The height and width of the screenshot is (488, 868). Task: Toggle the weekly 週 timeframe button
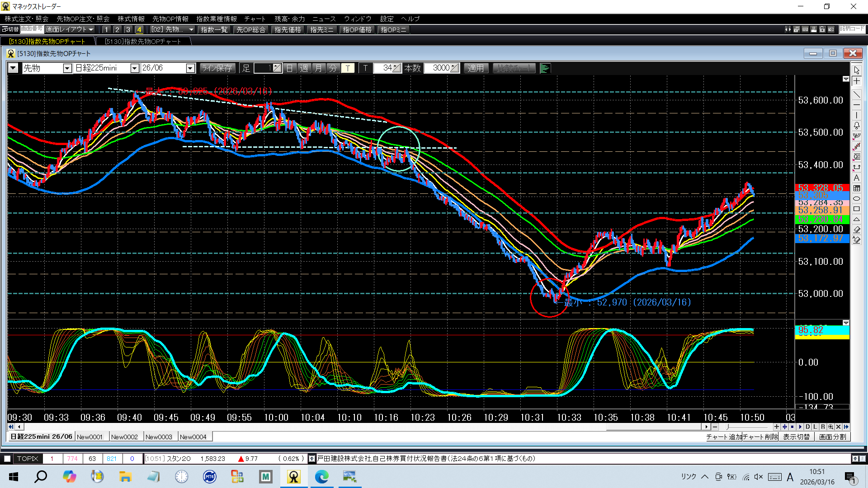coord(304,68)
